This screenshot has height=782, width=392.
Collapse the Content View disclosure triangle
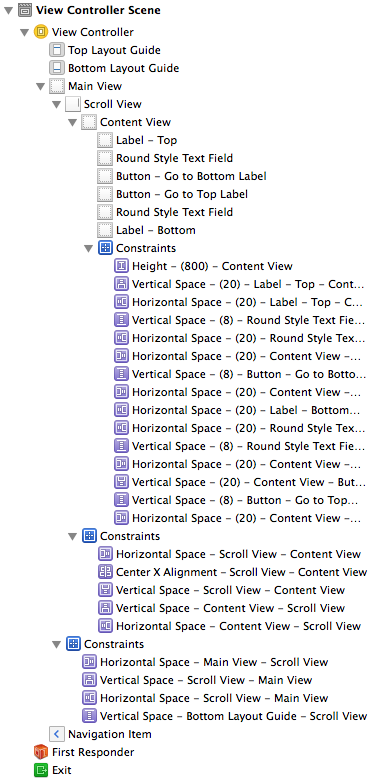coord(73,123)
